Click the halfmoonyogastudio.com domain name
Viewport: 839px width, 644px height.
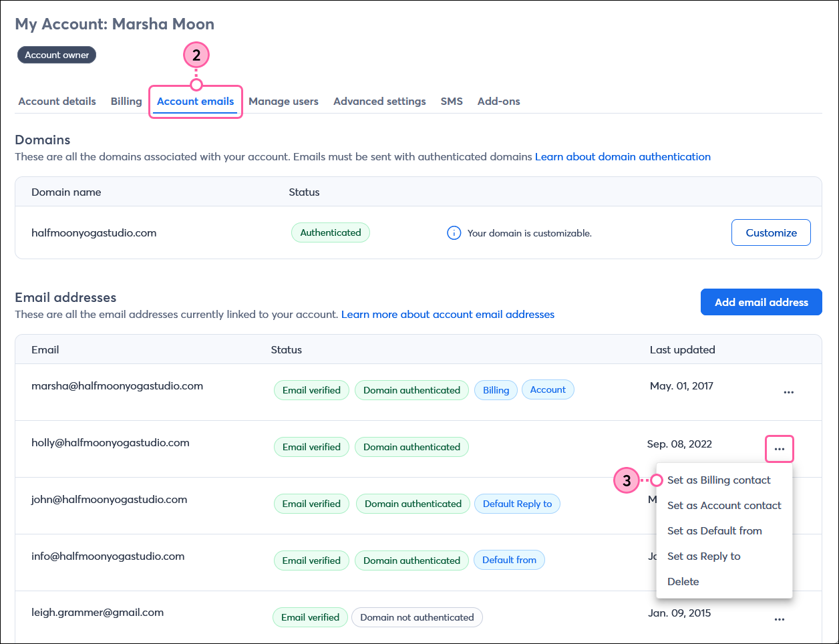click(94, 233)
